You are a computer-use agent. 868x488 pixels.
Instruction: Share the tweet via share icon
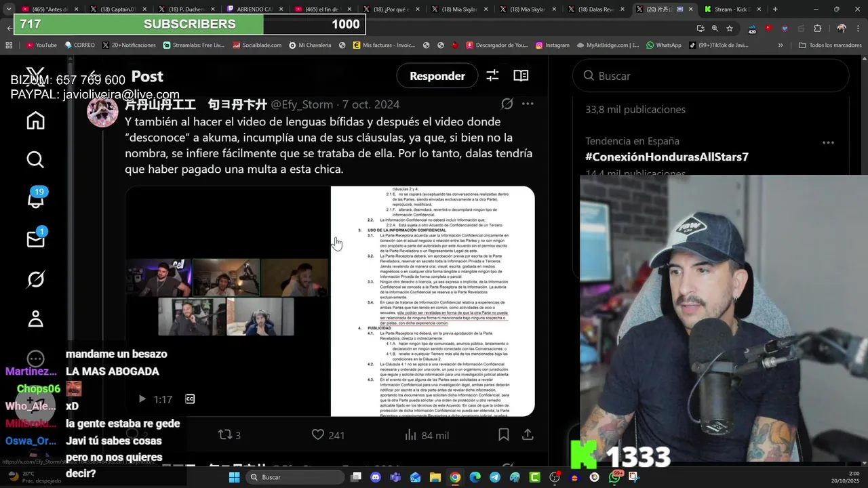(x=528, y=434)
